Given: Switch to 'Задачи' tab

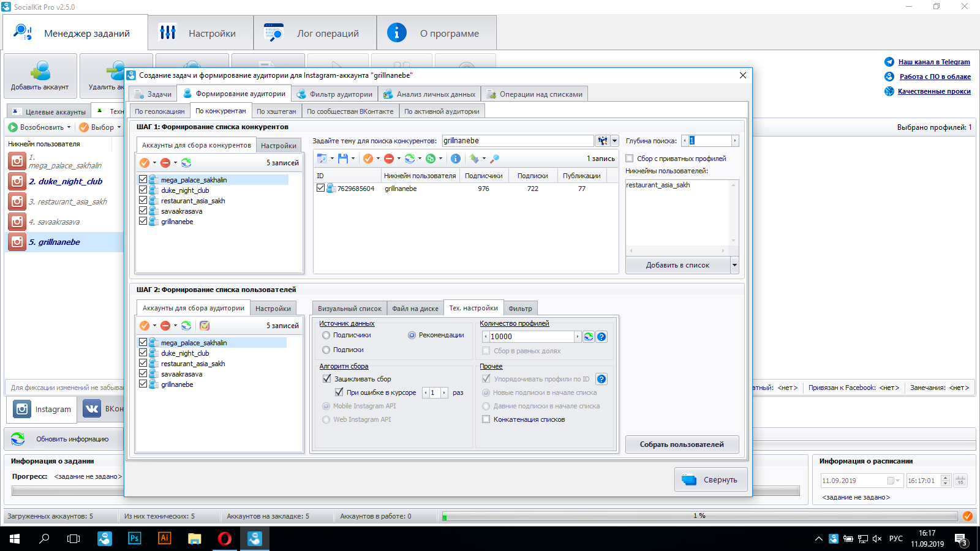Looking at the screenshot, I should coord(153,94).
